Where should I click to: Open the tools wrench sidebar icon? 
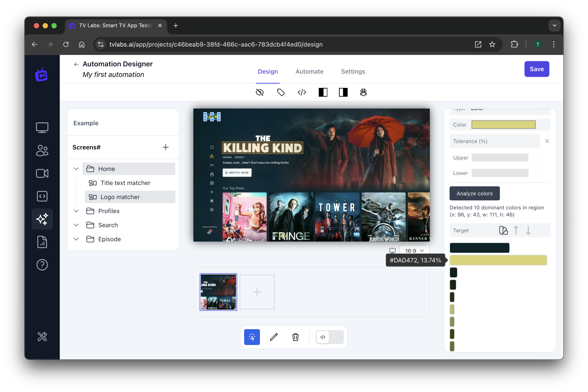coord(42,336)
